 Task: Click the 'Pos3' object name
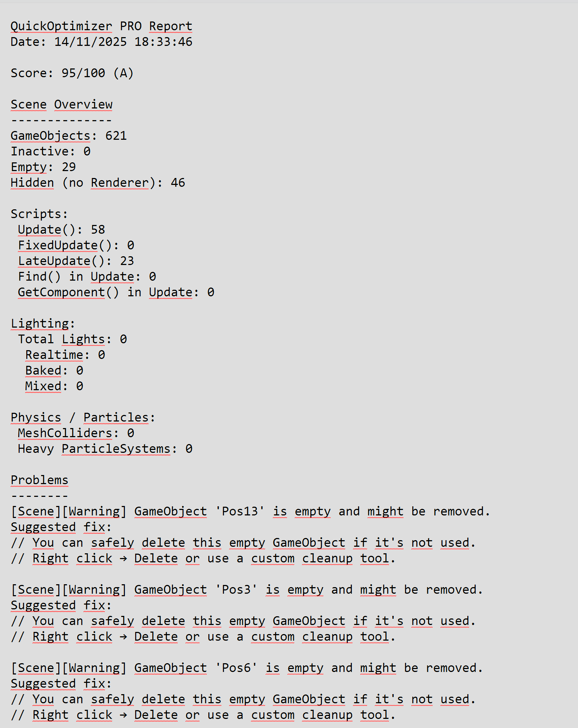[236, 590]
